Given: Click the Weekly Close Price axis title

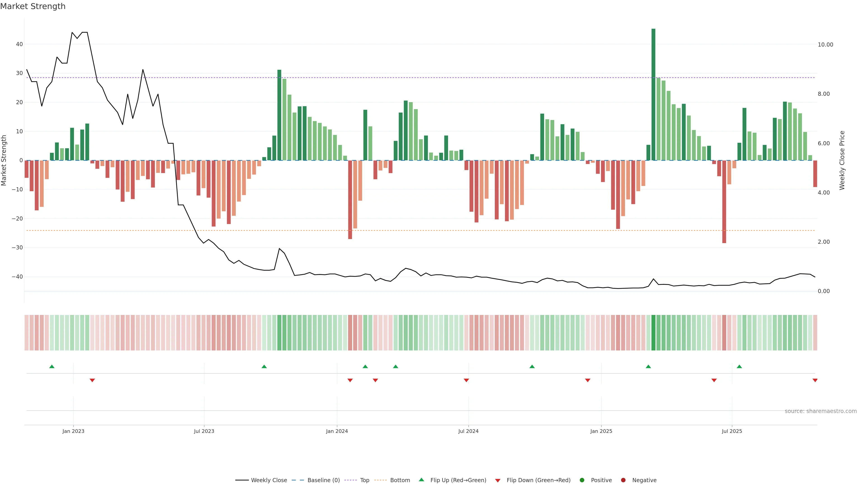Looking at the screenshot, I should pyautogui.click(x=842, y=160).
